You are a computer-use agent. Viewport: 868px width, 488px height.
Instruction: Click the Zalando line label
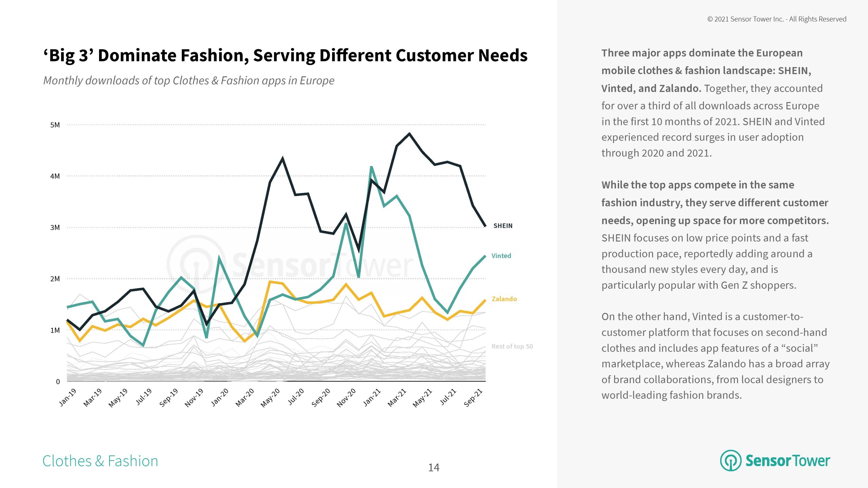click(x=504, y=299)
